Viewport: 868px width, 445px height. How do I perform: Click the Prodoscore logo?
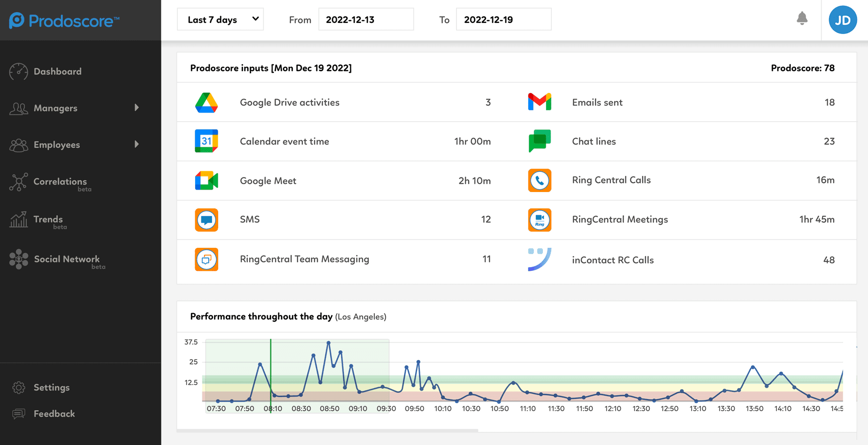click(64, 21)
